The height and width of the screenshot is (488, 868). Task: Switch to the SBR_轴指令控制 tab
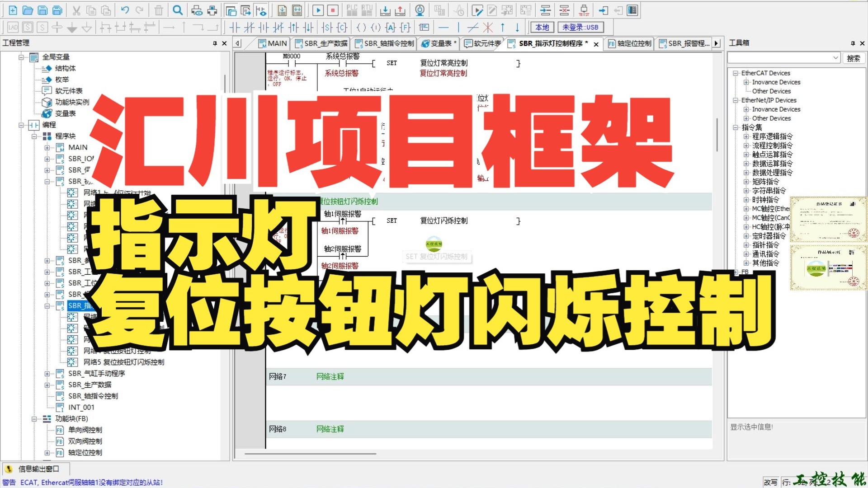(384, 43)
